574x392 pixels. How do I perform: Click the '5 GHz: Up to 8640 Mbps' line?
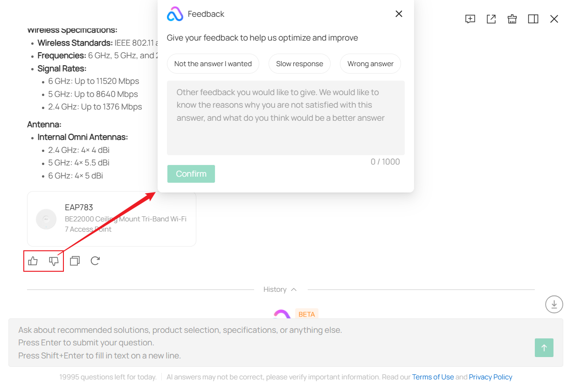click(x=93, y=94)
